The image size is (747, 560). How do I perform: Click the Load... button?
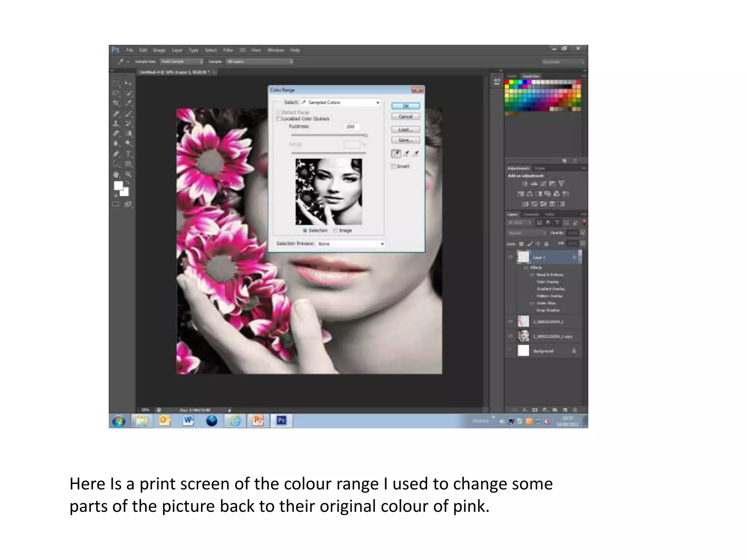(x=406, y=129)
